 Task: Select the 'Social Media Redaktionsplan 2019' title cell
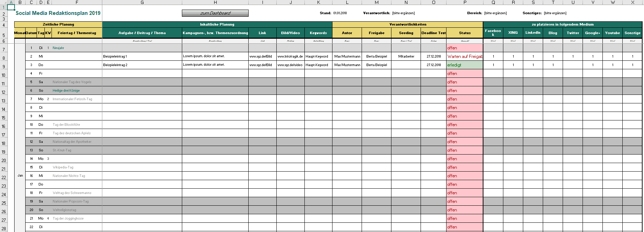58,13
